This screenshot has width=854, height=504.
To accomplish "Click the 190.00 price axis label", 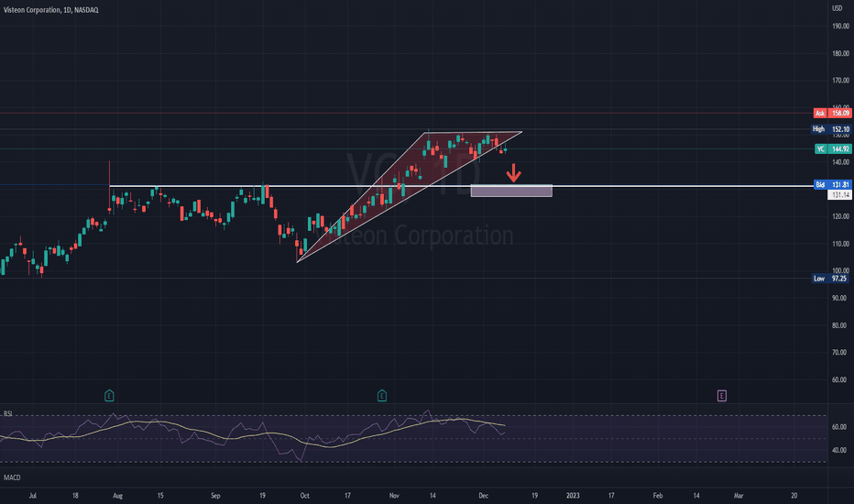I will [x=840, y=27].
